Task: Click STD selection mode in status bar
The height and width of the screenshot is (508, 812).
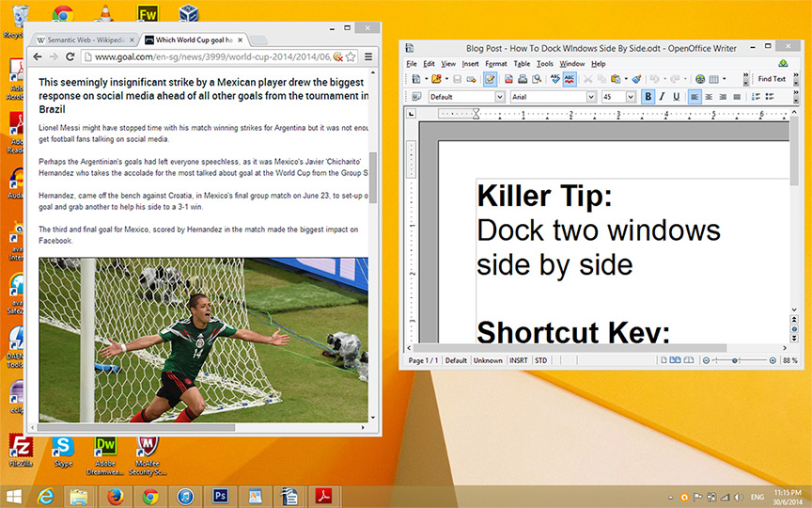Action: (x=540, y=360)
